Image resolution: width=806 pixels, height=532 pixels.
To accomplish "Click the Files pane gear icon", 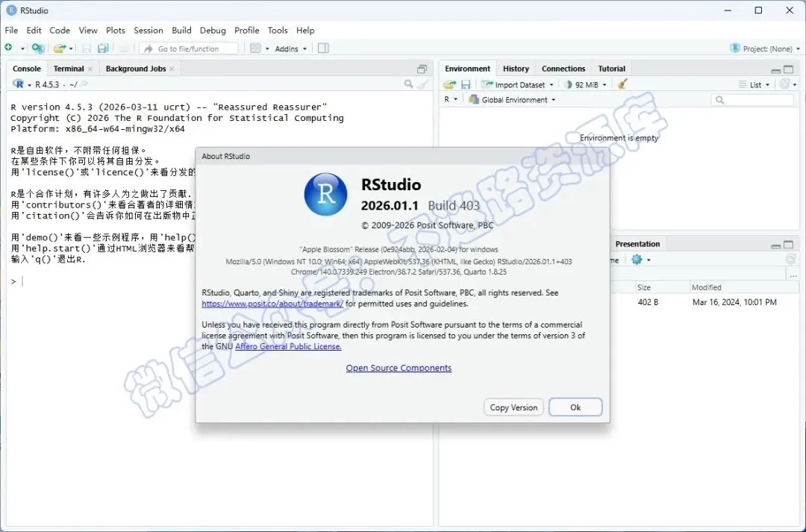I will [x=637, y=260].
